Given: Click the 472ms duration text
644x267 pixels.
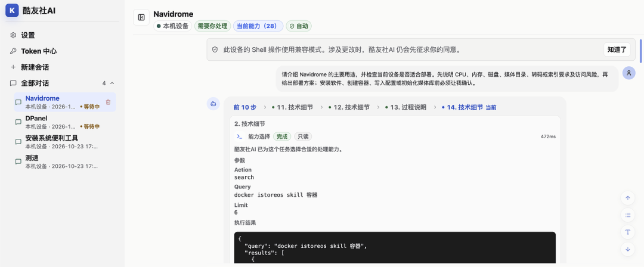Looking at the screenshot, I should point(548,136).
